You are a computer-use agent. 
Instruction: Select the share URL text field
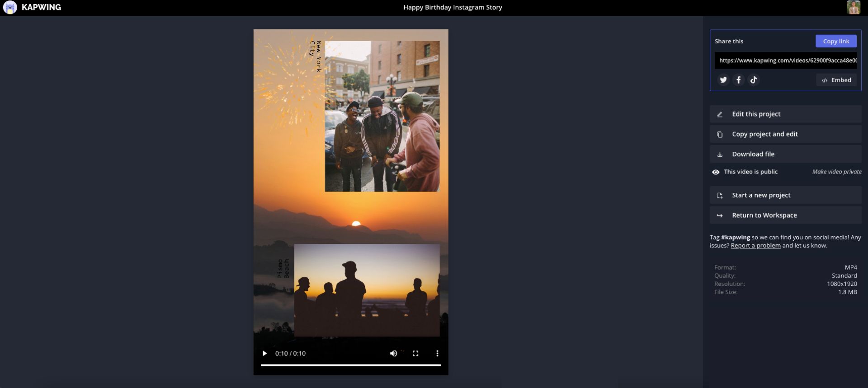pyautogui.click(x=785, y=61)
